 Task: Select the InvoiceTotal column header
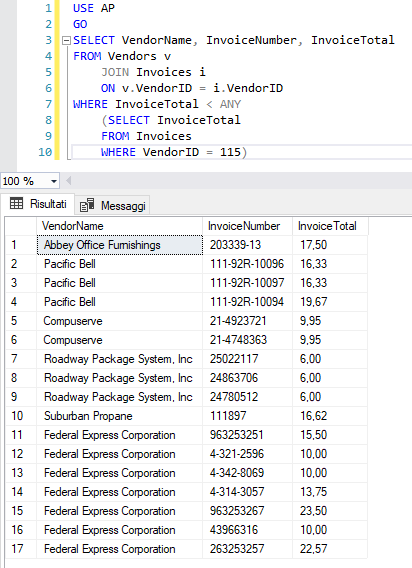point(330,226)
